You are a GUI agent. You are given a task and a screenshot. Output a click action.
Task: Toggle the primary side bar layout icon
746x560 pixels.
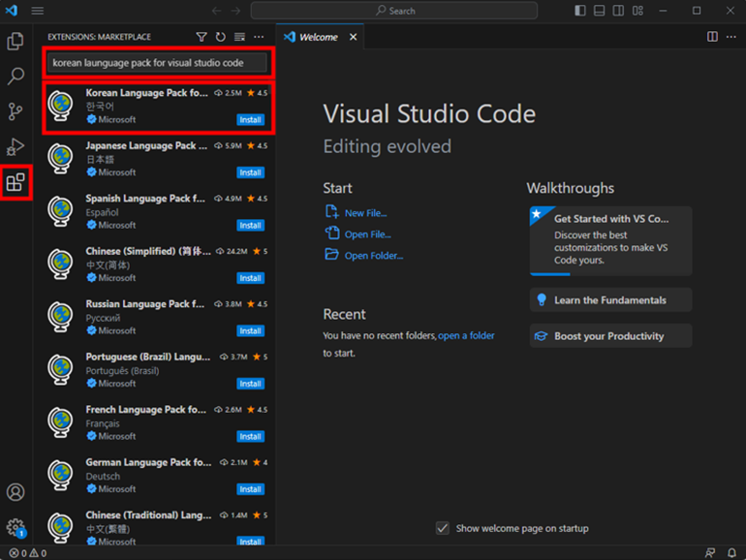[580, 11]
